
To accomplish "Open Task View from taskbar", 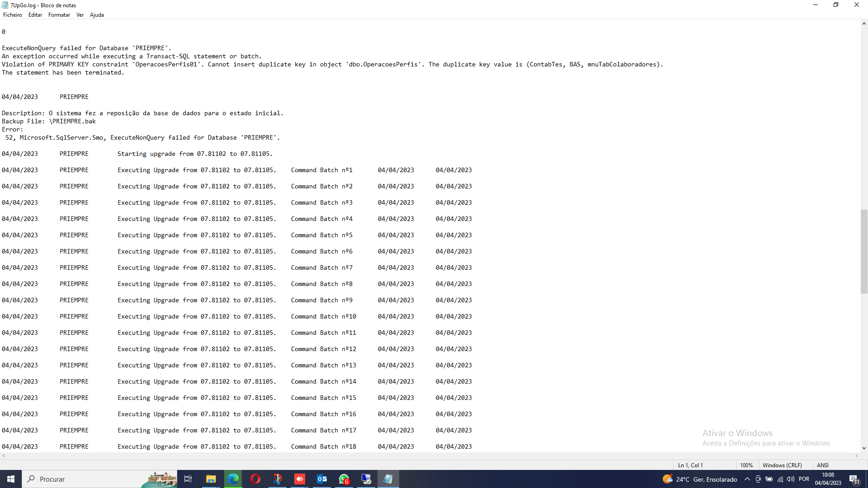I will pos(188,479).
